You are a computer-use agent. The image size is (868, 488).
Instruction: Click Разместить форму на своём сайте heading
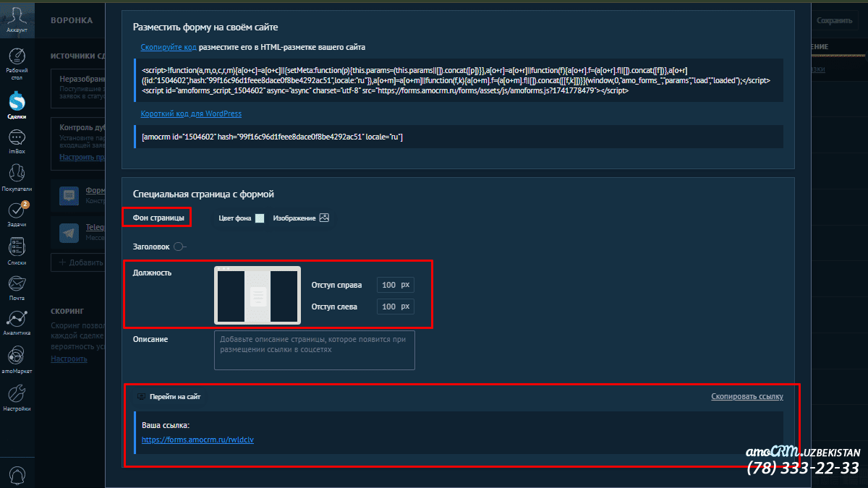click(x=205, y=27)
